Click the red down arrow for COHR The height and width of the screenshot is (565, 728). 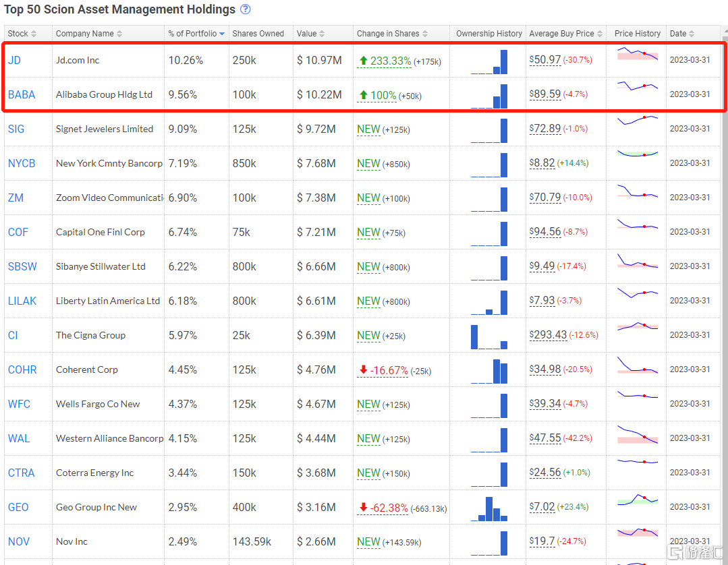363,370
